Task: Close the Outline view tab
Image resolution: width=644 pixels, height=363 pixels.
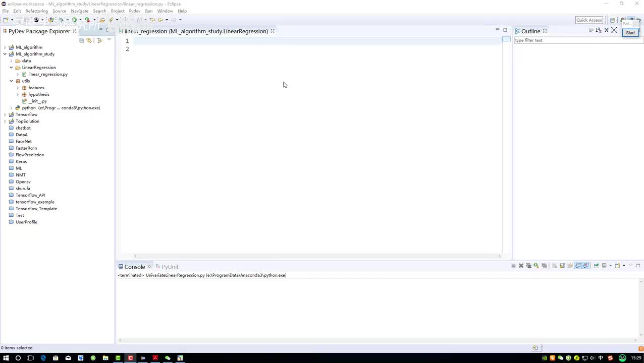Action: tap(545, 31)
